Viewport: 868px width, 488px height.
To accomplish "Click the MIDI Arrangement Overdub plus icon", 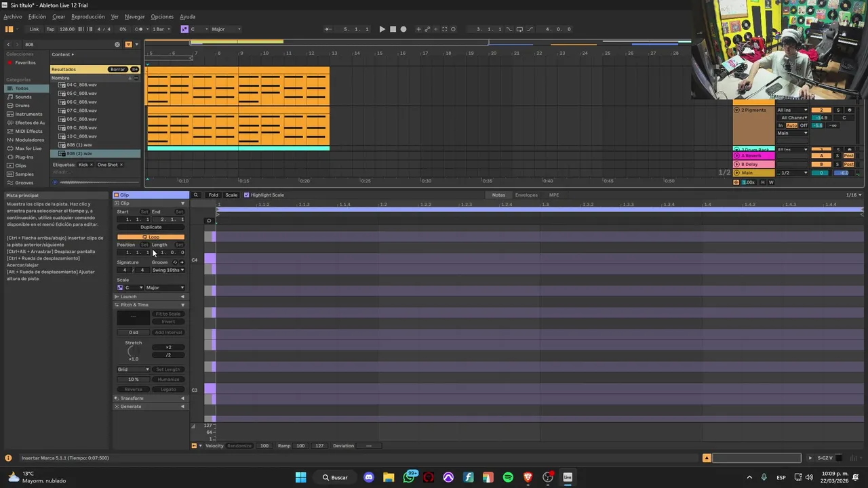I will tap(418, 29).
